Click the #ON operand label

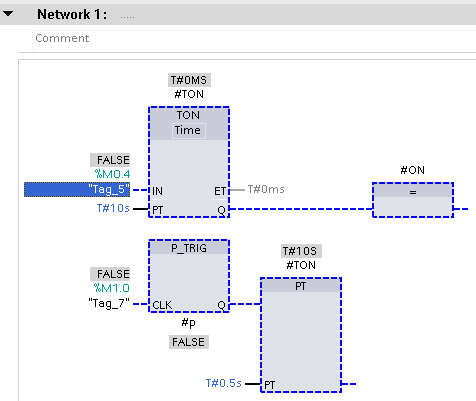pos(412,170)
